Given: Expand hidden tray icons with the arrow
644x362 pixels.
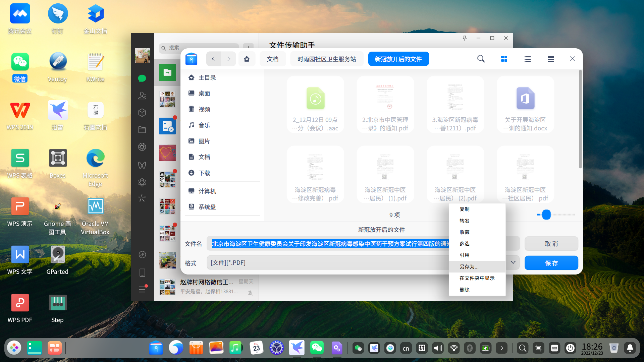Looking at the screenshot, I should [x=501, y=348].
